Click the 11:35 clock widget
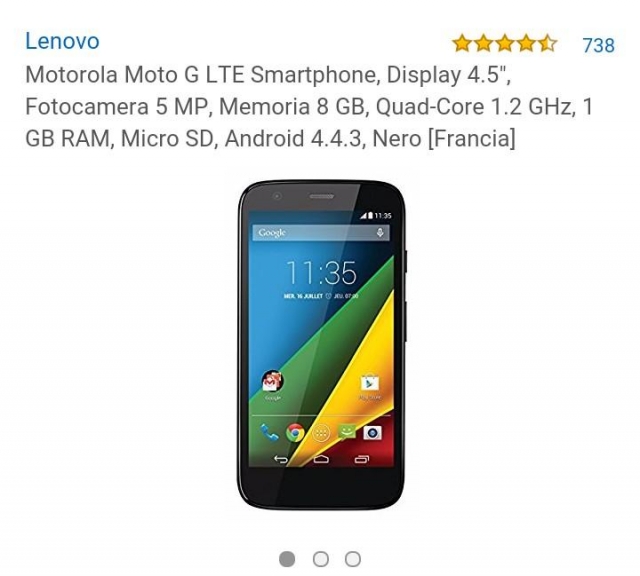The width and height of the screenshot is (640, 576). click(321, 273)
